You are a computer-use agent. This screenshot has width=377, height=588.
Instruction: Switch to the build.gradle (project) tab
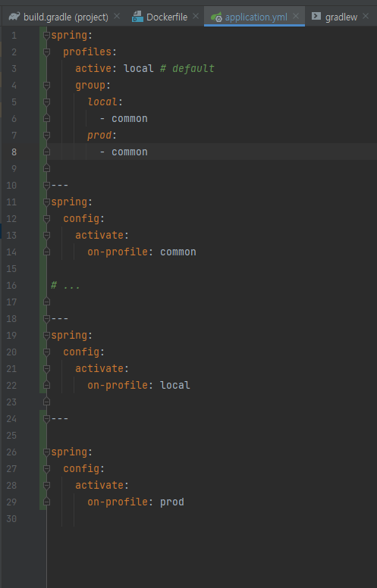(66, 17)
